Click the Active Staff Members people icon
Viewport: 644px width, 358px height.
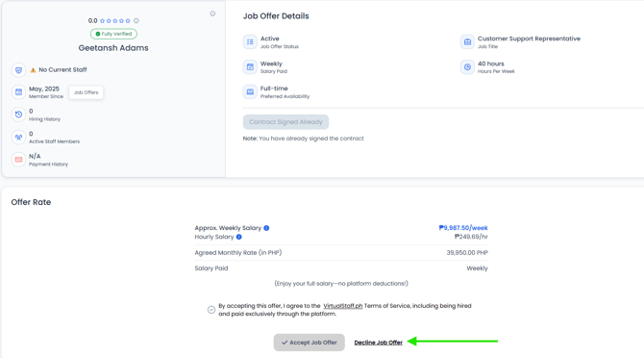point(18,137)
